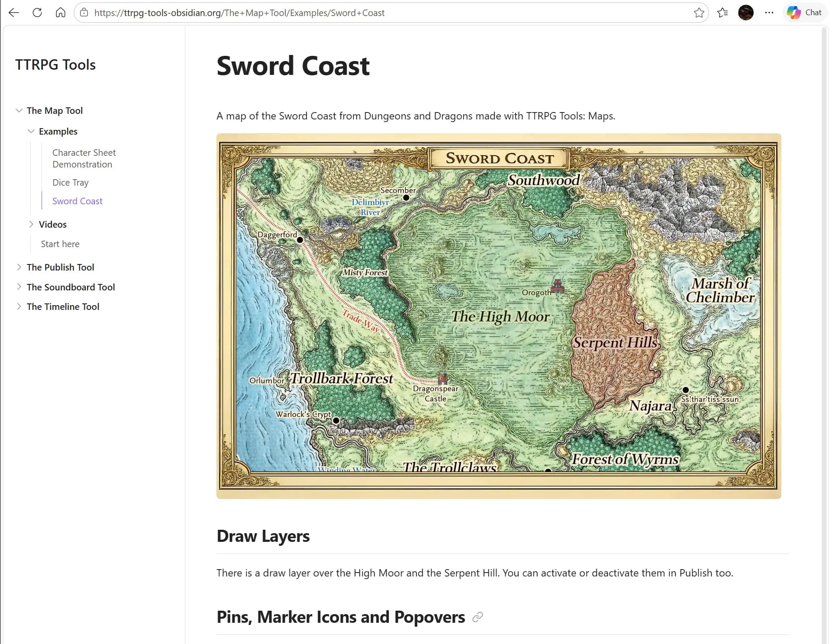Click the Orlumbor map label
This screenshot has width=829, height=644.
[267, 380]
